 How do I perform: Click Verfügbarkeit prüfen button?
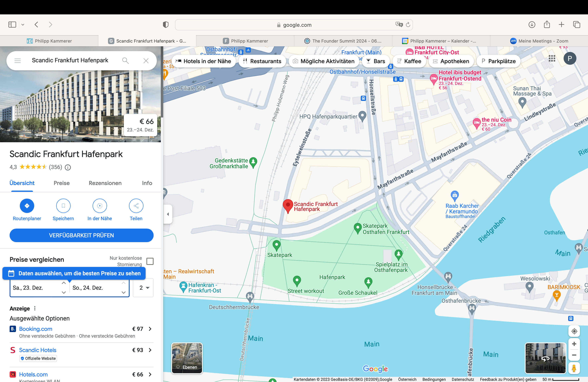point(81,235)
